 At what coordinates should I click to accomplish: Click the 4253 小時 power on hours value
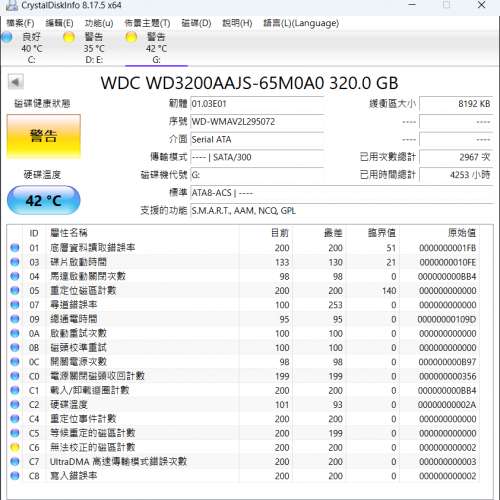456,175
